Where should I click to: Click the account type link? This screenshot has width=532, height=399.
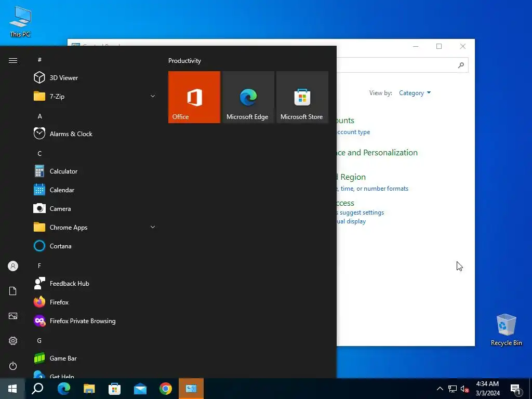point(353,132)
